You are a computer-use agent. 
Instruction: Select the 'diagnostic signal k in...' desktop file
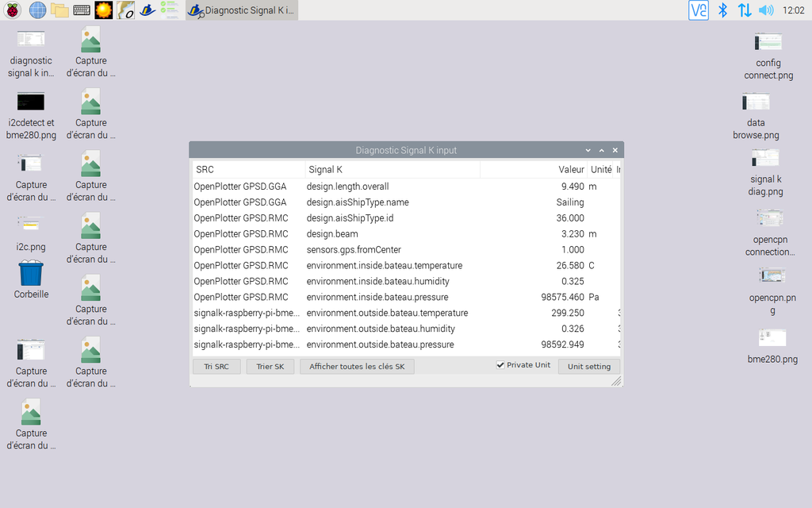click(x=31, y=54)
